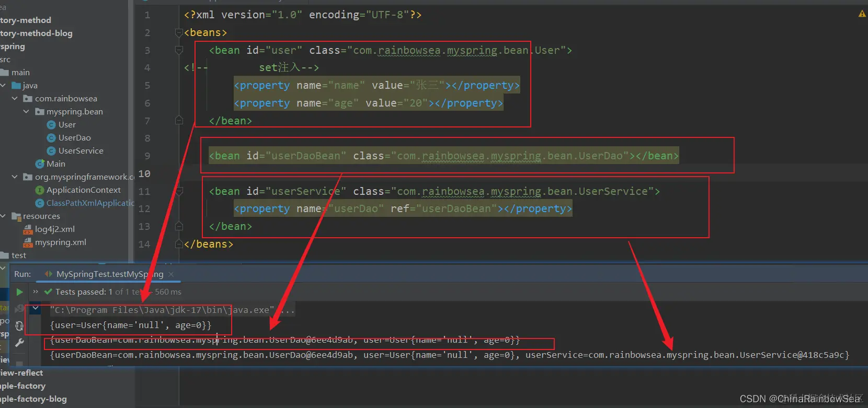Close the MySpringTest.testMySpring run tab
868x408 pixels.
pyautogui.click(x=171, y=274)
